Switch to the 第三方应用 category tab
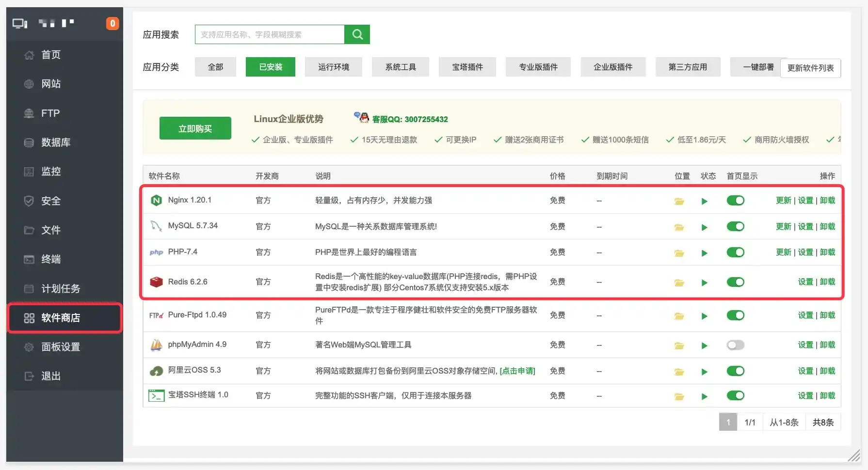868x470 pixels. 688,67
